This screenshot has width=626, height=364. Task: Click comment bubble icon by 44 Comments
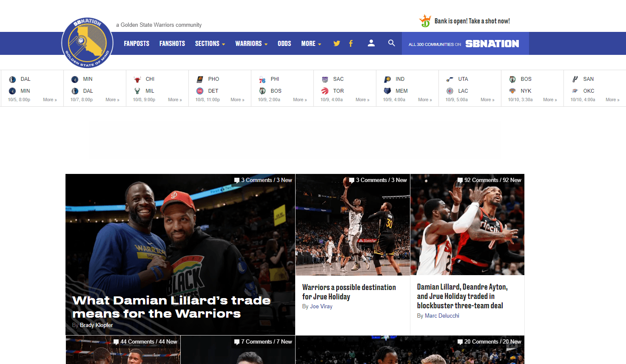[116, 342]
